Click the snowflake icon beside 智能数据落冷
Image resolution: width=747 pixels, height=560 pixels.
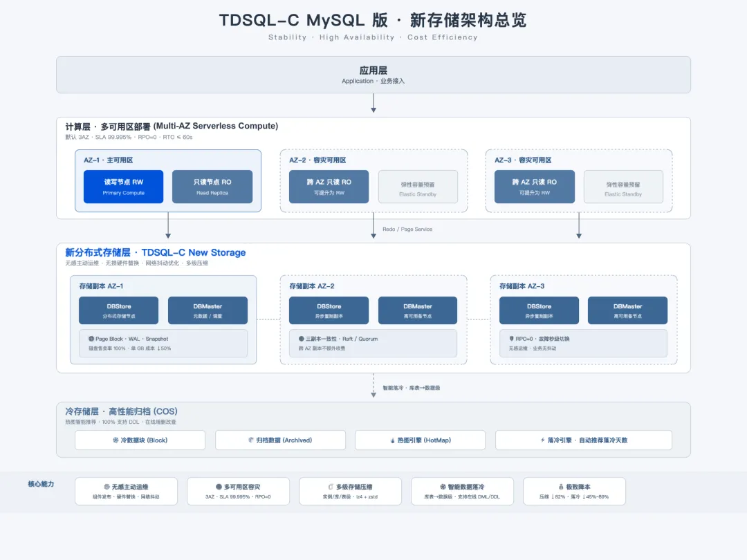point(443,487)
